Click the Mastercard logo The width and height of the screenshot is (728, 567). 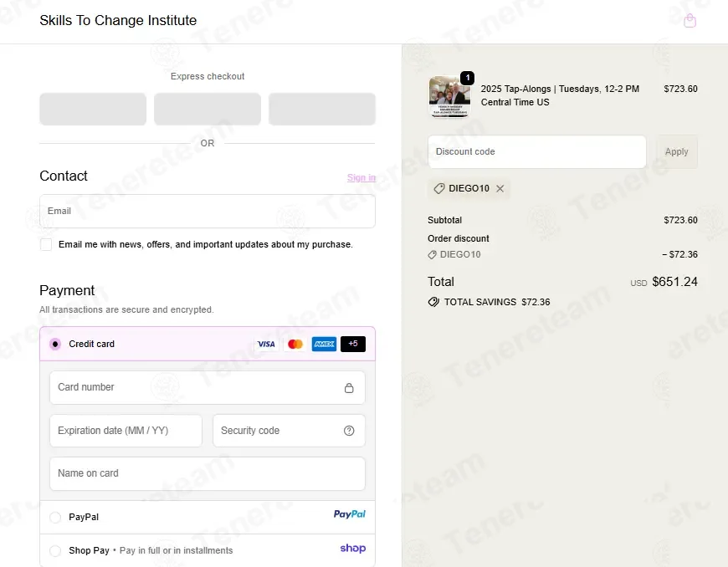pos(295,344)
